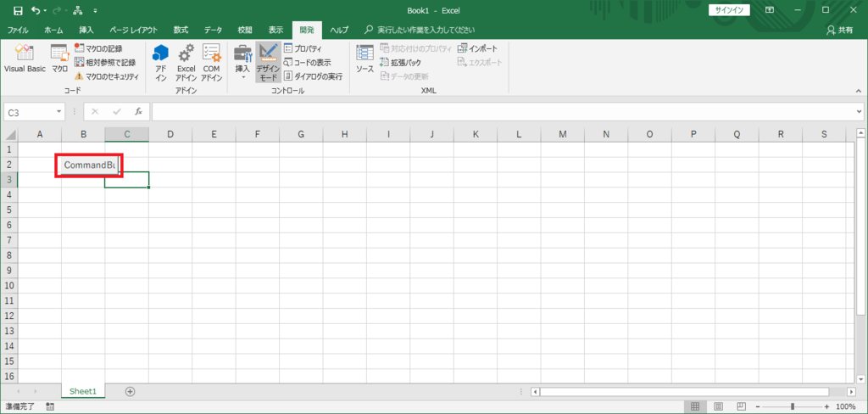Switch to Page Layout view
Image resolution: width=868 pixels, height=414 pixels.
[x=719, y=407]
